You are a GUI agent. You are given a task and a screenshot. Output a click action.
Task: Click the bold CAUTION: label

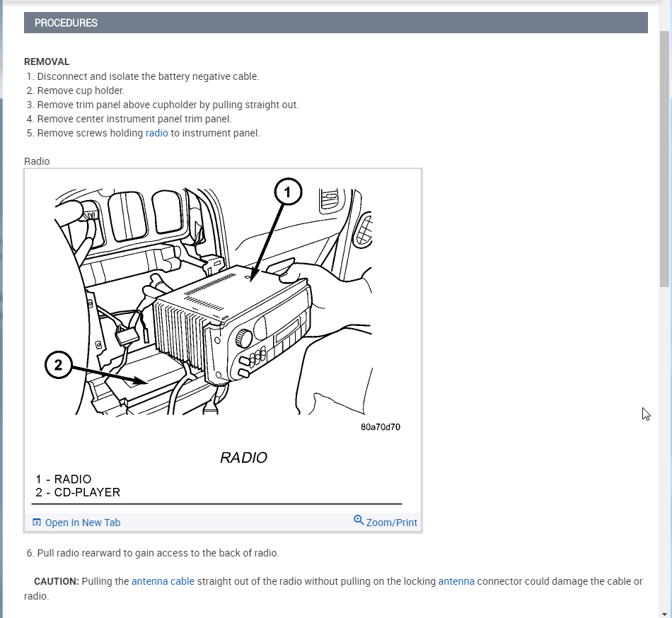(x=57, y=581)
